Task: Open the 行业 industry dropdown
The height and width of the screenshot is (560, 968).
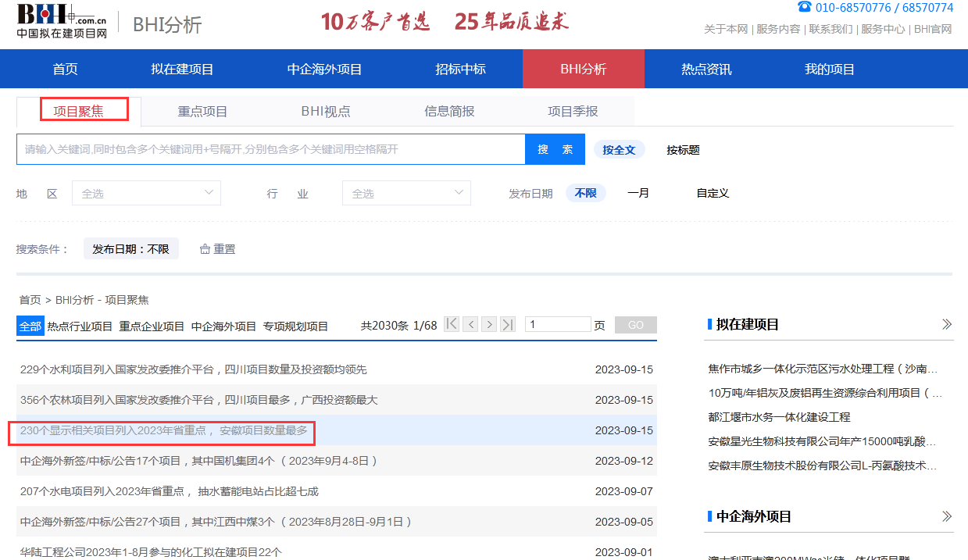Action: click(x=406, y=193)
